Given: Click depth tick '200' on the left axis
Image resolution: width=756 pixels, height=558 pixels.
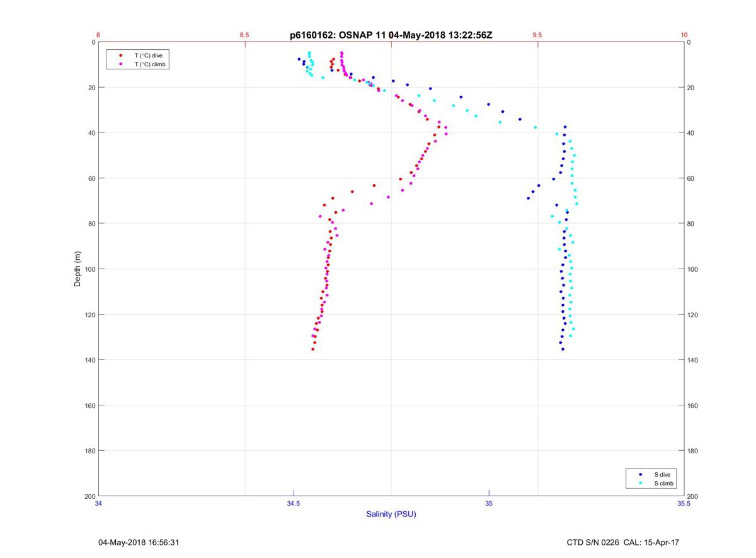Looking at the screenshot, I should [x=89, y=496].
